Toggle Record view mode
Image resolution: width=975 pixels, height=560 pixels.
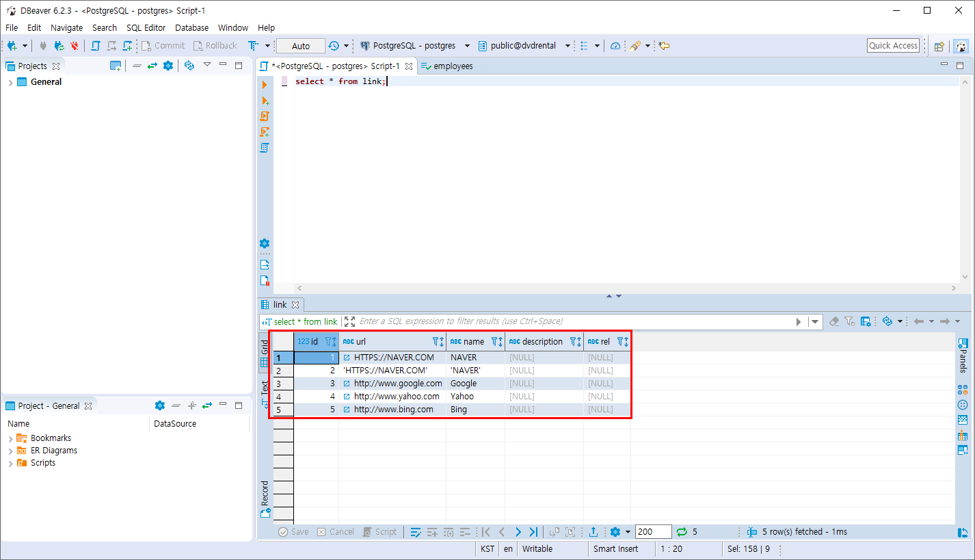point(265,499)
